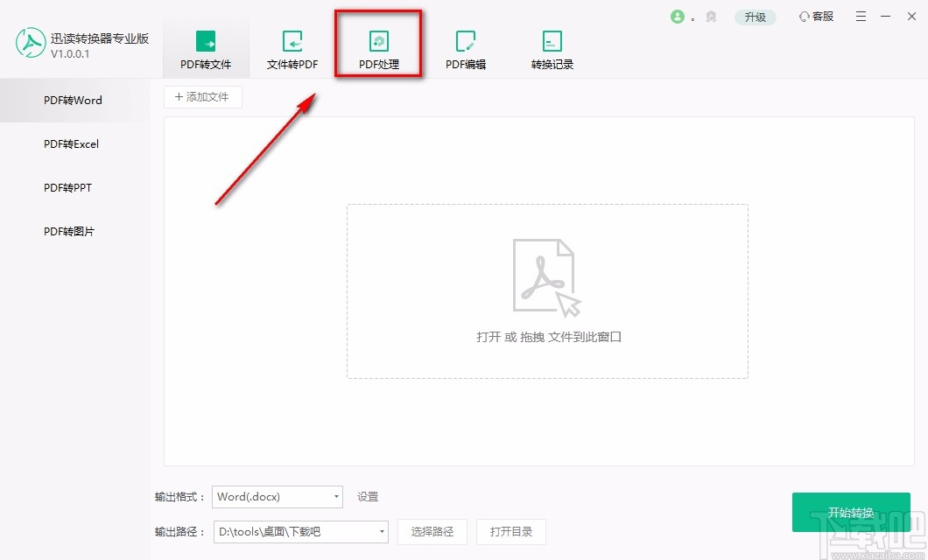The width and height of the screenshot is (928, 560).
Task: Select PDF转Excel from the sidebar
Action: pos(71,143)
